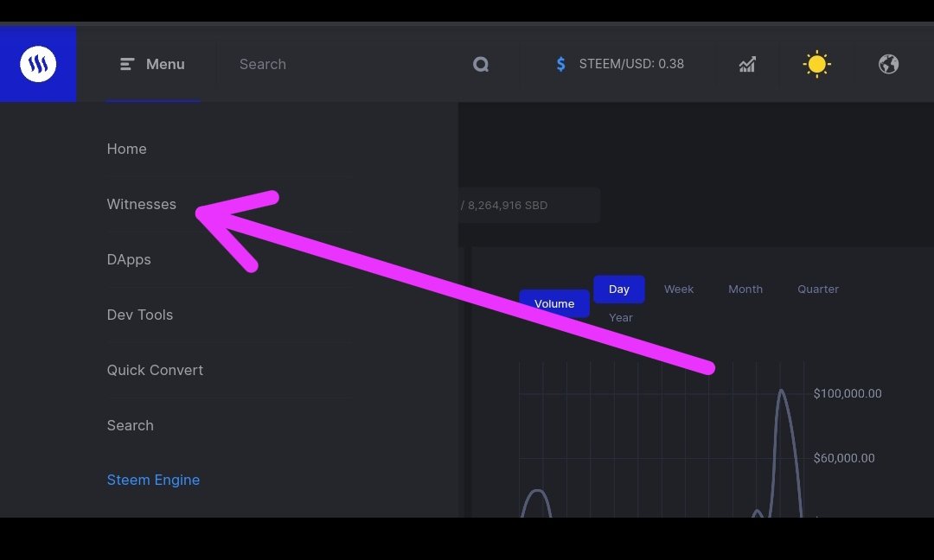Open Dev Tools menu entry
This screenshot has width=934, height=560.
pos(139,315)
